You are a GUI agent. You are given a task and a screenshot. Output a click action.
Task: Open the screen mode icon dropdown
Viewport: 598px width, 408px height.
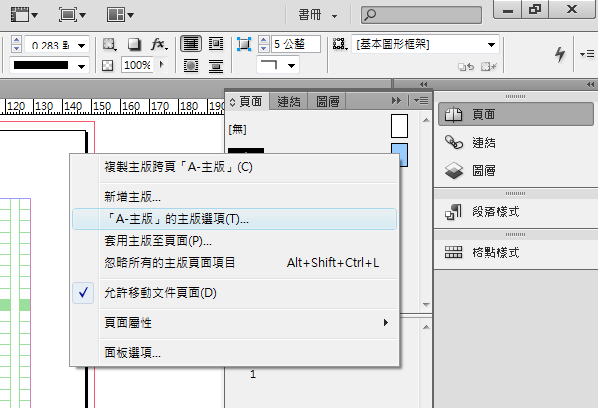coord(72,15)
